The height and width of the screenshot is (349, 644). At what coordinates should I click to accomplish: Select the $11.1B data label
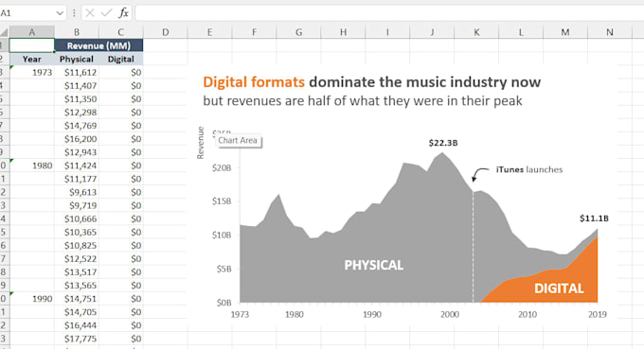[594, 218]
